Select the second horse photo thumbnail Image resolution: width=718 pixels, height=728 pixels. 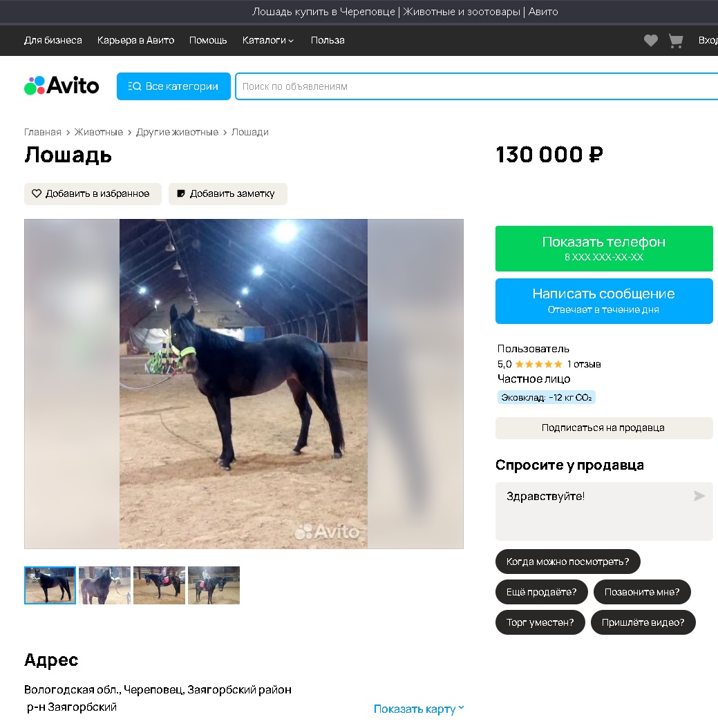104,585
